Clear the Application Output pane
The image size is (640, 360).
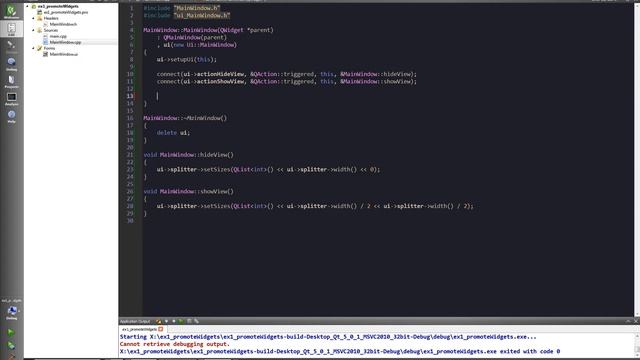[x=158, y=321]
